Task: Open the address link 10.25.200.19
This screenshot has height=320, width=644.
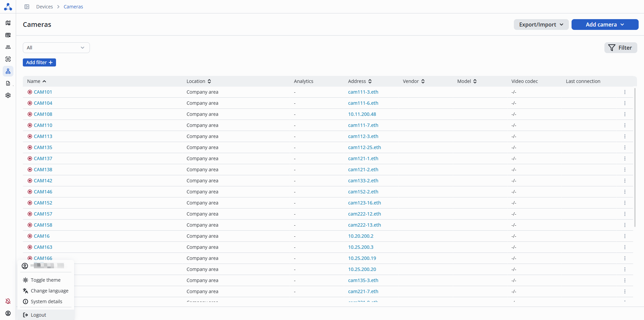Action: (362, 258)
